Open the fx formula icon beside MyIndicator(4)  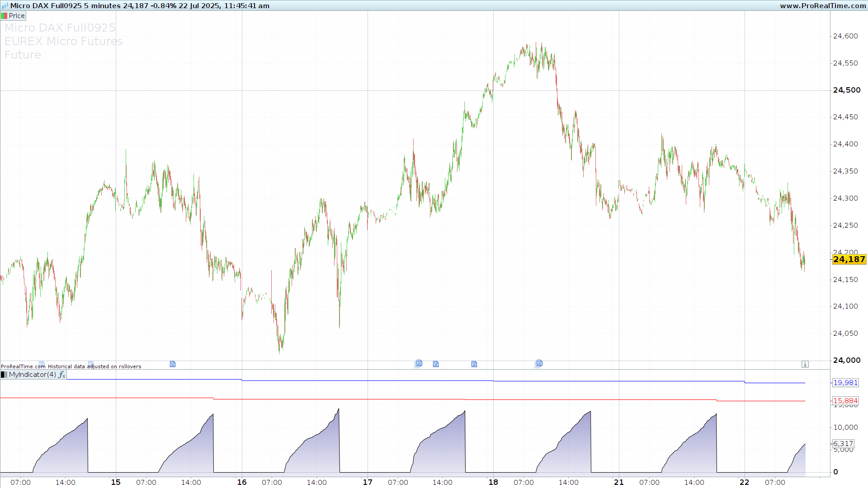tap(62, 375)
